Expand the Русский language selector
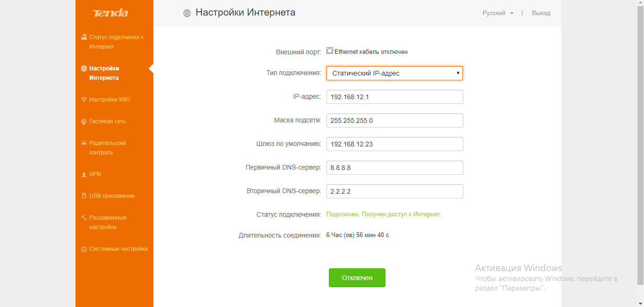 (x=498, y=13)
